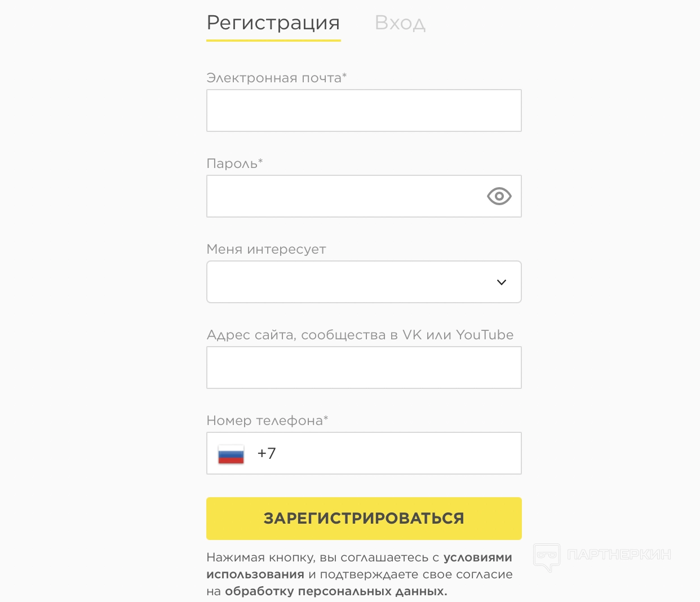This screenshot has width=700, height=602.
Task: Click the site address input field
Action: pos(364,368)
